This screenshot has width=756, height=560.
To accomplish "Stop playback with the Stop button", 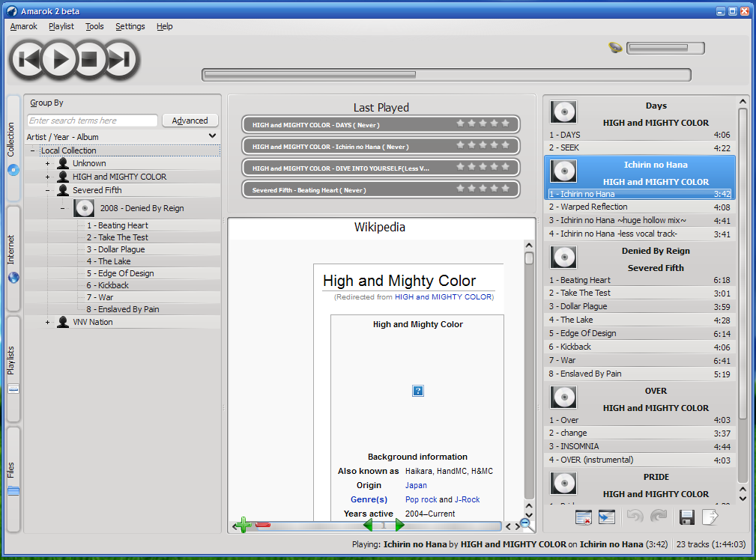I will [90, 60].
